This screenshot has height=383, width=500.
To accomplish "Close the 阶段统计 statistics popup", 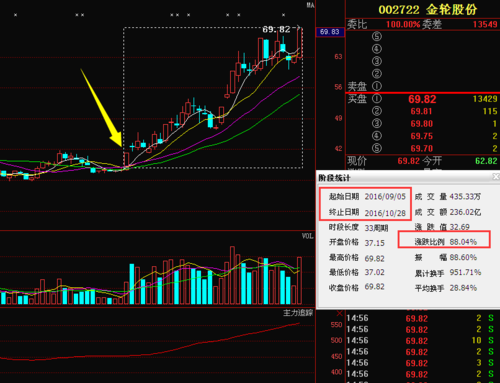I will (x=496, y=176).
